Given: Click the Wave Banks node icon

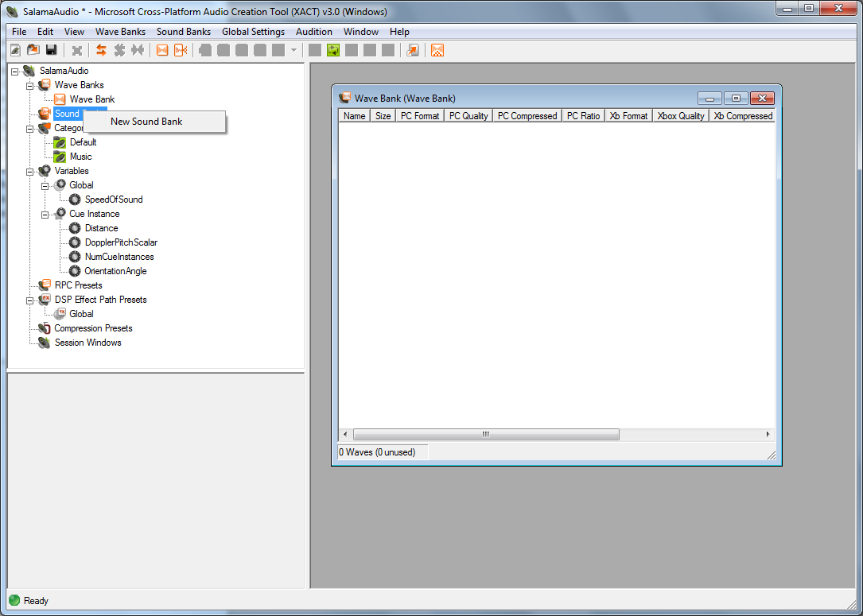Looking at the screenshot, I should point(44,85).
